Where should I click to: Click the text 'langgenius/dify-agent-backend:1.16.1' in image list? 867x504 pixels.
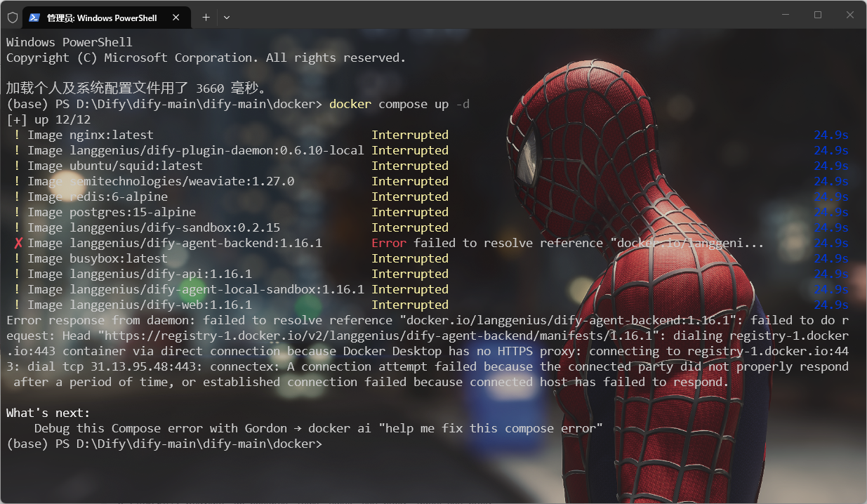click(196, 243)
